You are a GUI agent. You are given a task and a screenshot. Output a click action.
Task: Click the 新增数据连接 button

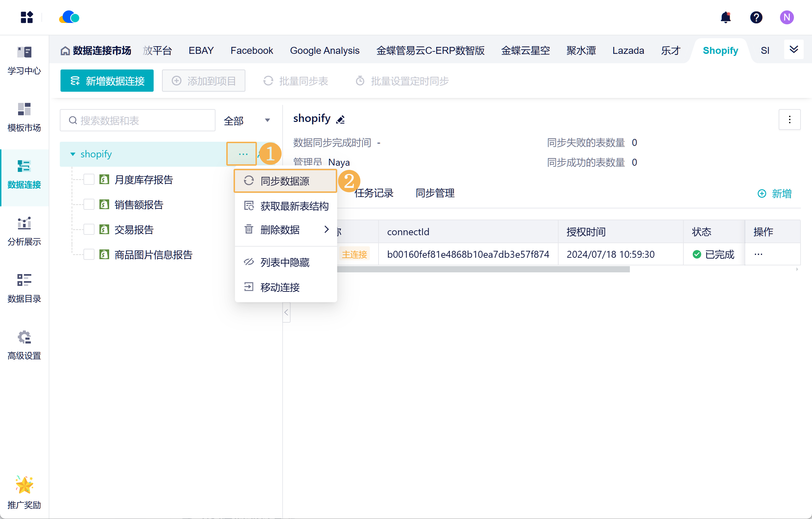(107, 81)
